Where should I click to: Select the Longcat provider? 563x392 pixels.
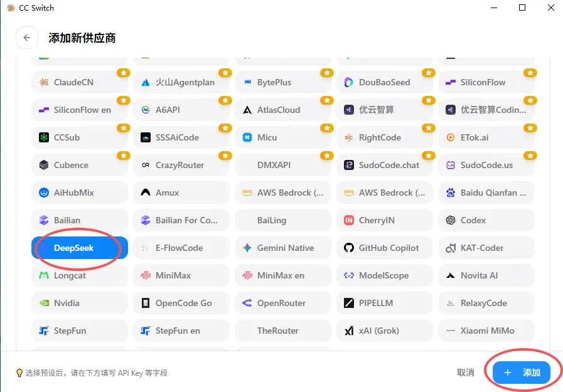click(80, 275)
